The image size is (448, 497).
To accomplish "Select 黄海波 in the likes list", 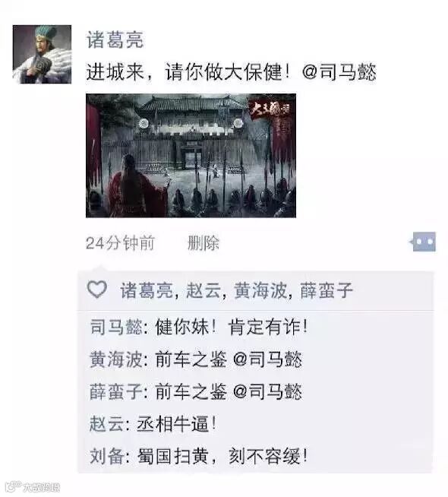I will point(260,290).
